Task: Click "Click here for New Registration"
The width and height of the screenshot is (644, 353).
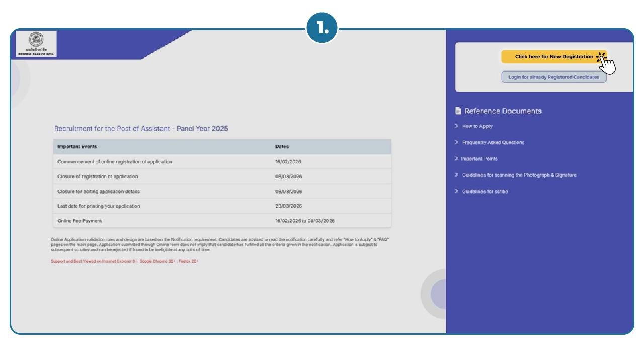Action: pyautogui.click(x=551, y=56)
